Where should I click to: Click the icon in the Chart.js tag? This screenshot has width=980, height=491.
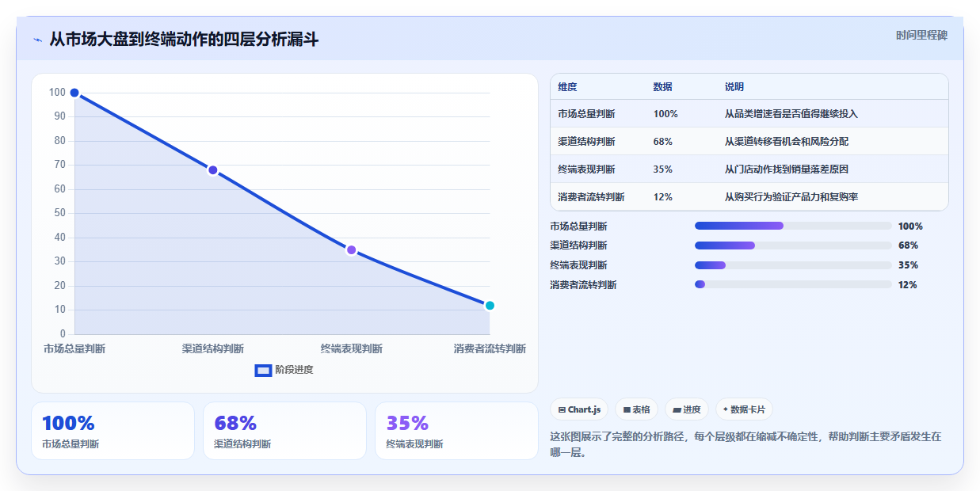pyautogui.click(x=562, y=409)
